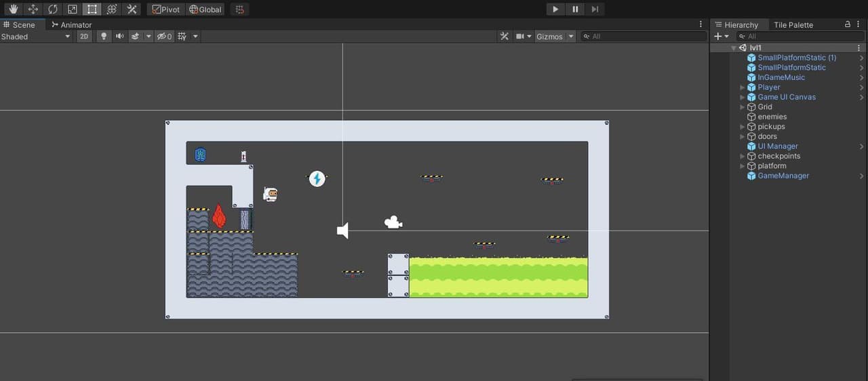Viewport: 868px width, 381px height.
Task: Select the Rect Transform tool
Action: coord(92,9)
